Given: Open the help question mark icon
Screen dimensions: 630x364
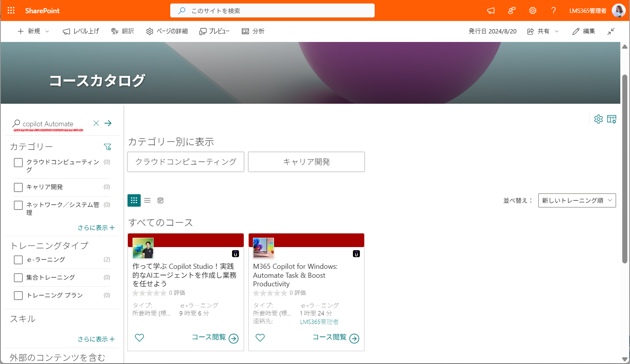Looking at the screenshot, I should tap(553, 10).
